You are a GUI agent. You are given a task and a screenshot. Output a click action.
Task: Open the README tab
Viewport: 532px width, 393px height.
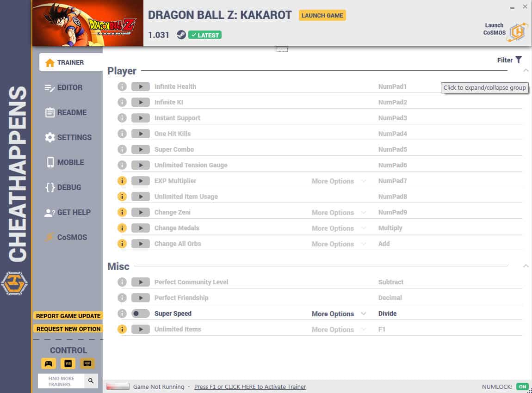click(x=66, y=112)
